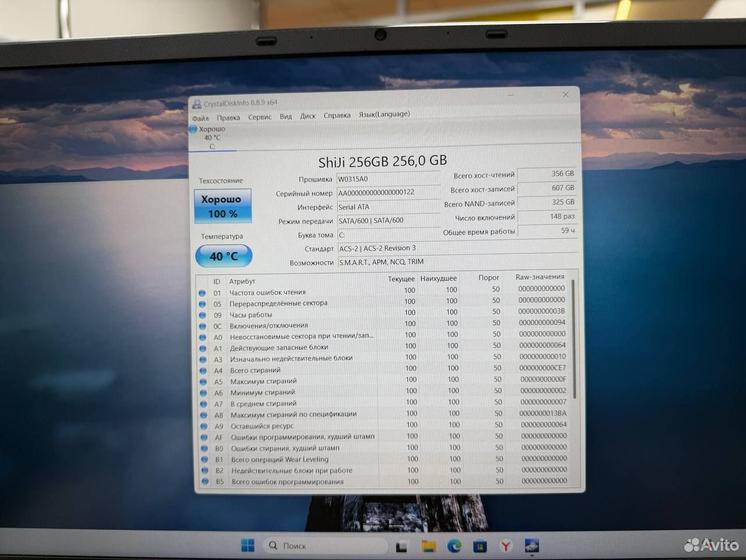Click the Текущее column header

point(401,279)
